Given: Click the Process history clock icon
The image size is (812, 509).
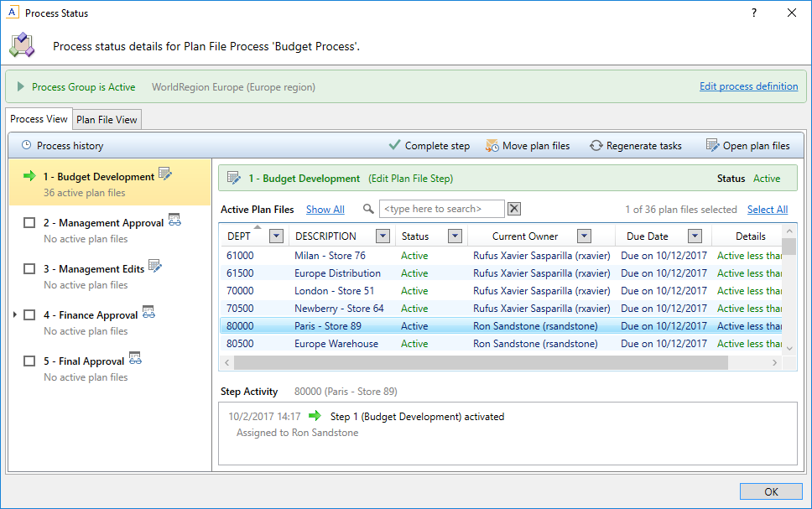Looking at the screenshot, I should (x=26, y=145).
